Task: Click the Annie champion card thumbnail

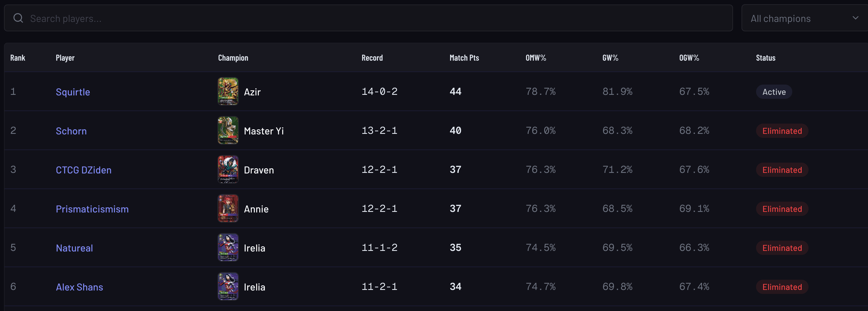Action: click(x=228, y=208)
